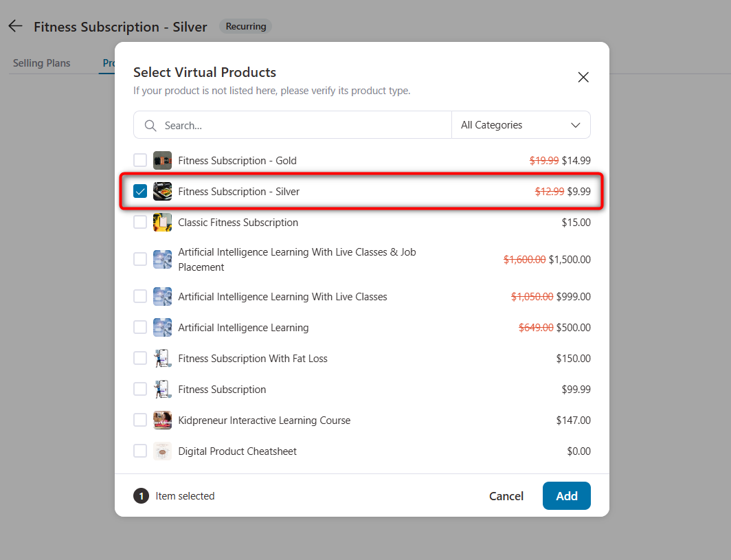Click the Fitness Subscription With Fat Loss thumbnail
This screenshot has width=731, height=560.
(x=162, y=358)
